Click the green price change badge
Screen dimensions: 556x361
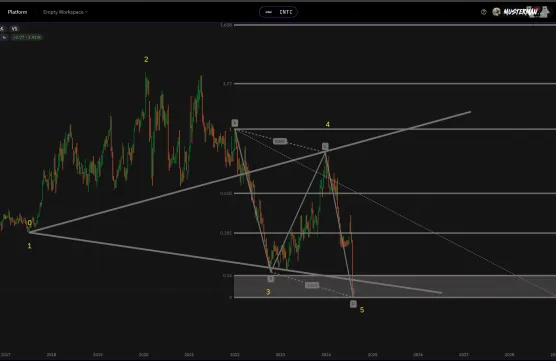click(27, 37)
